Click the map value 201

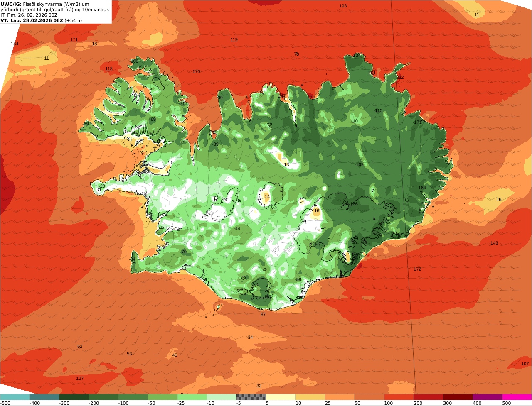pyautogui.click(x=372, y=73)
